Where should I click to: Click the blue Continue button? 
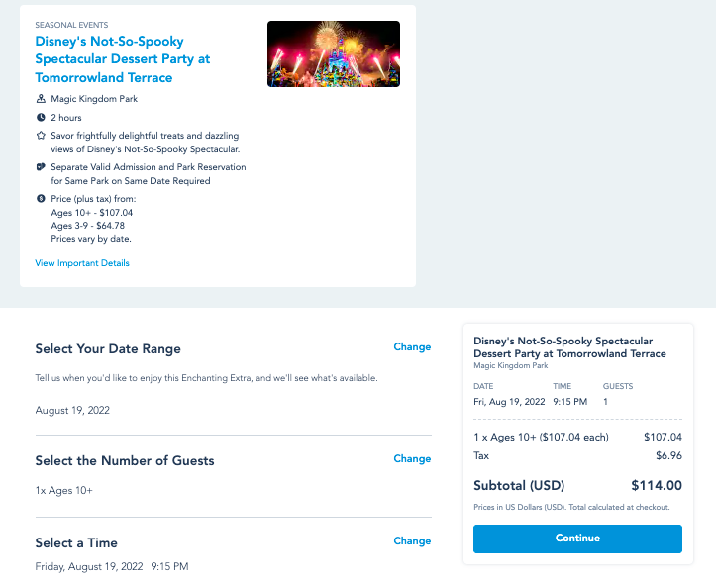click(x=577, y=539)
